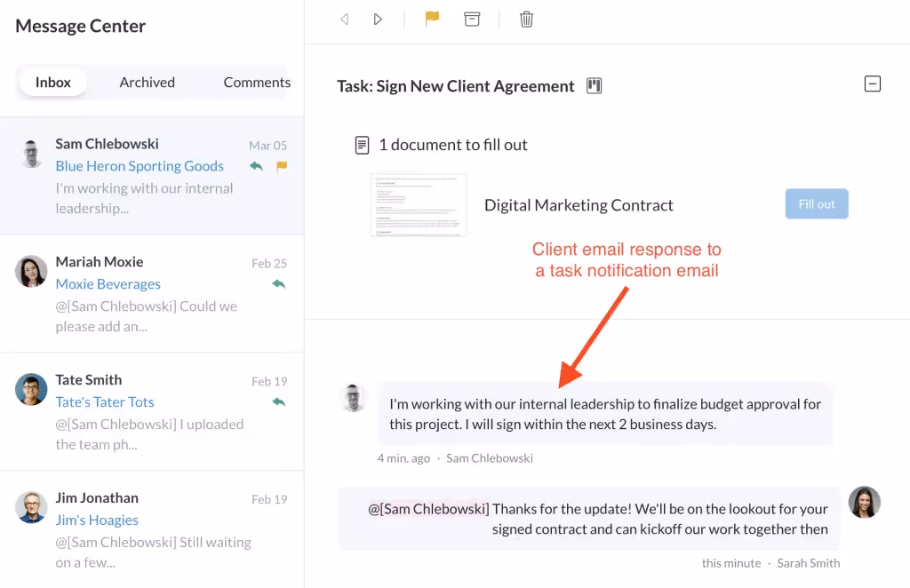Click document icon next to '1 document to fill out'
Viewport: 910px width, 588px height.
click(362, 145)
